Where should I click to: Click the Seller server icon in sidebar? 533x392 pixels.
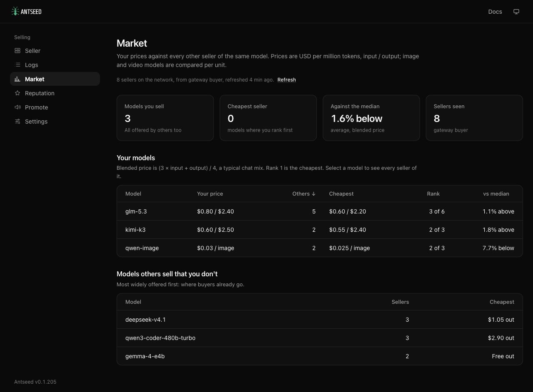point(17,51)
